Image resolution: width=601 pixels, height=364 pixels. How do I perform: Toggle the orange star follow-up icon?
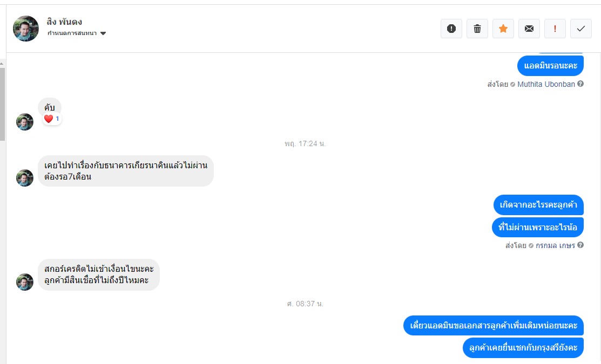(503, 29)
